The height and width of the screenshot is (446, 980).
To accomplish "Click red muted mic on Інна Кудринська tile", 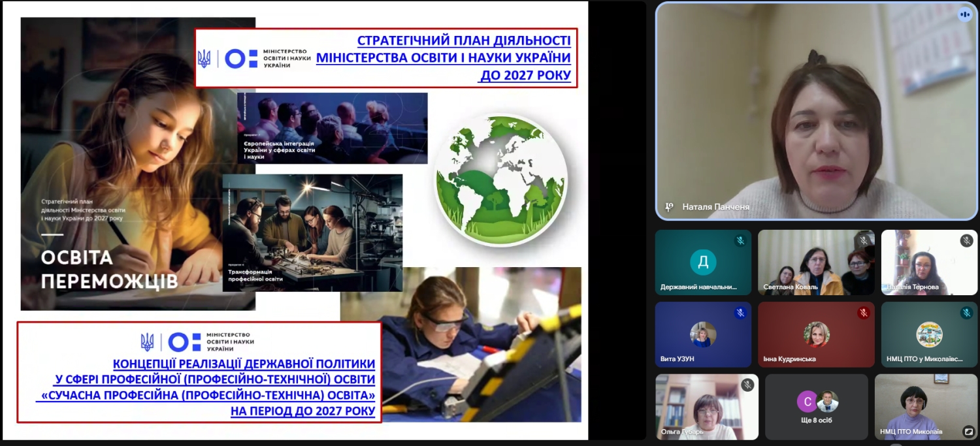I will click(x=864, y=313).
